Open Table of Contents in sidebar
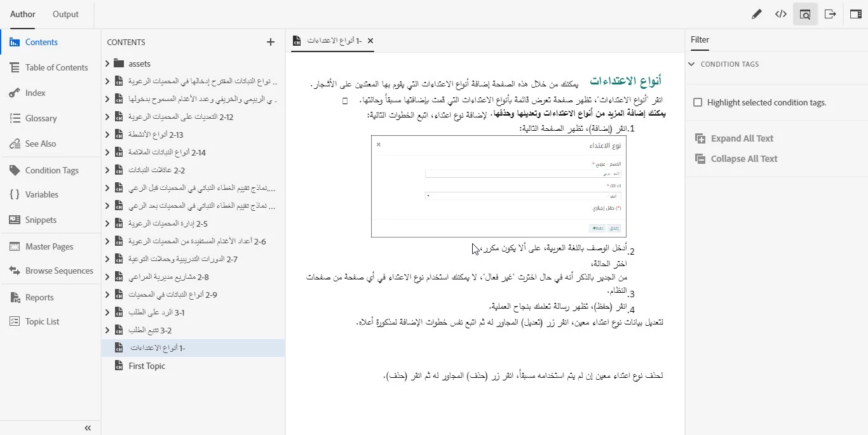The image size is (868, 435). coord(50,67)
